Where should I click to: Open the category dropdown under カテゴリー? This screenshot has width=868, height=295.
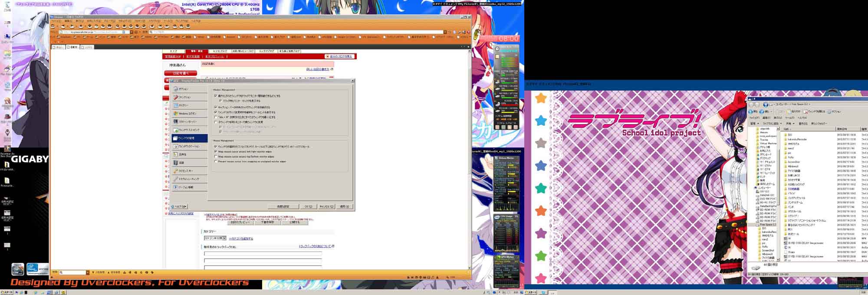coord(215,238)
